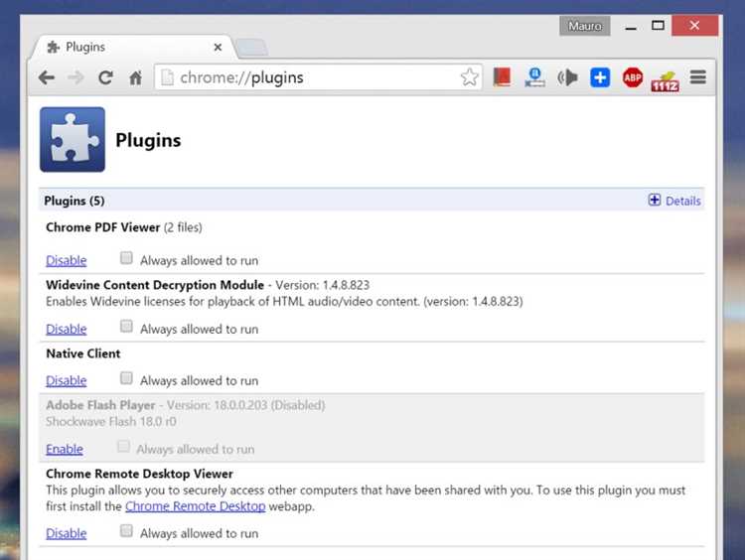Click the Chrome PDF Viewer plugin name
This screenshot has height=560, width=745.
coord(102,227)
